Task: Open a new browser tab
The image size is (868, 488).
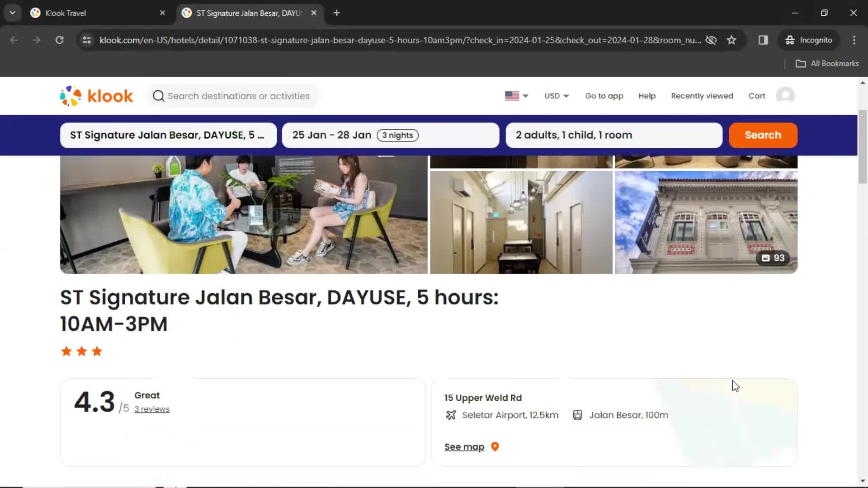Action: coord(336,13)
